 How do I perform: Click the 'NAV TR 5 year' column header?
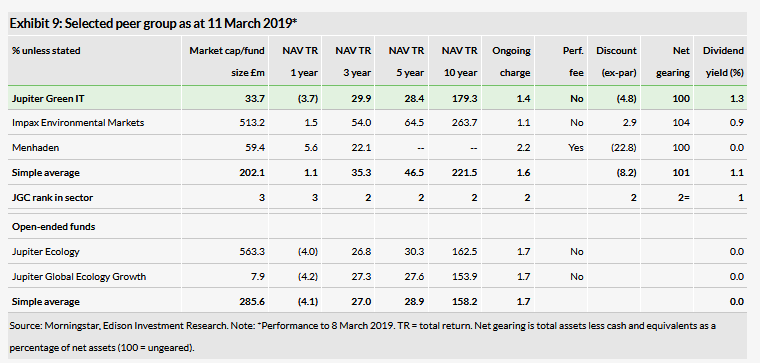click(406, 62)
